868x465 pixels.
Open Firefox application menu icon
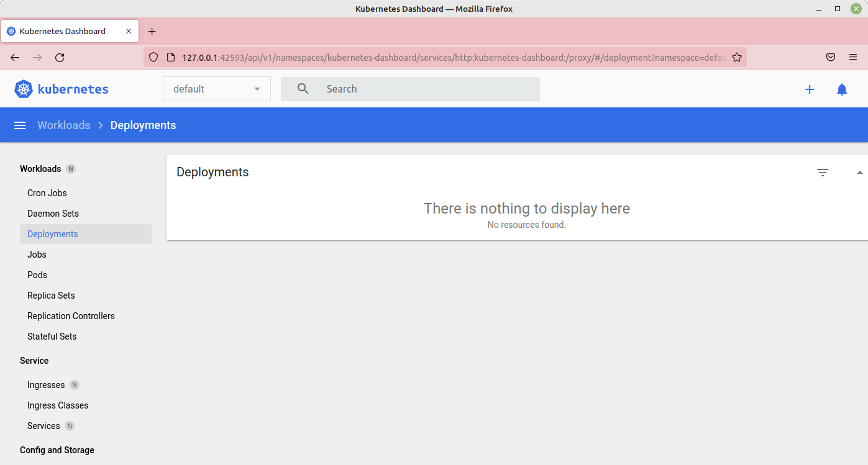[853, 58]
